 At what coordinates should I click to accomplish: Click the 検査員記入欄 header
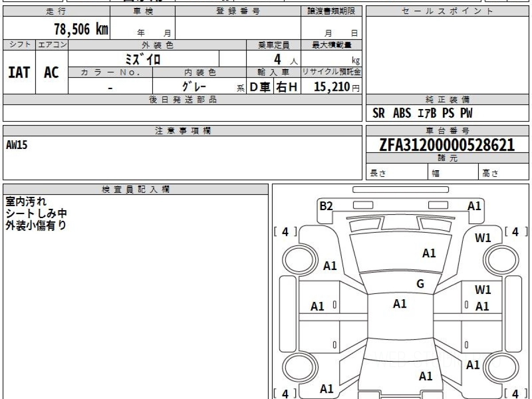[136, 189]
